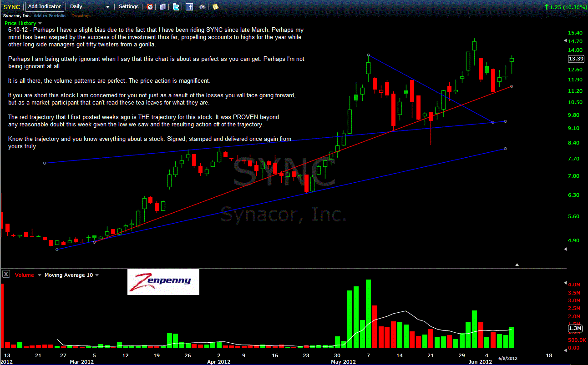Click the Add to Portfolio link

pos(50,16)
